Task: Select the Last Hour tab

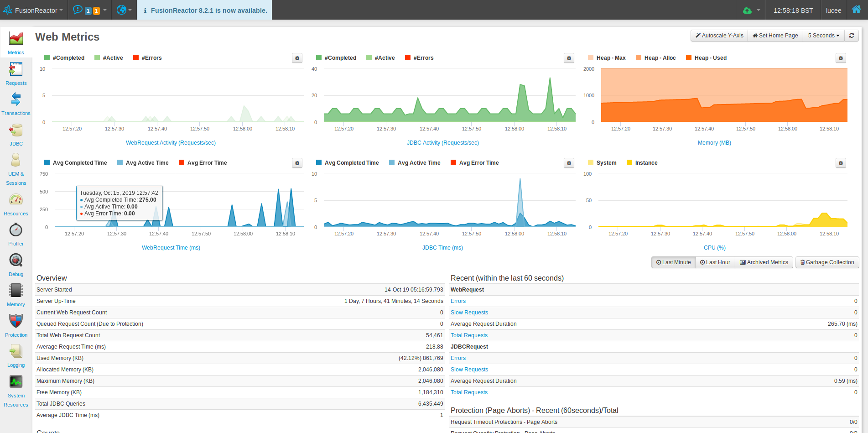Action: [x=715, y=262]
